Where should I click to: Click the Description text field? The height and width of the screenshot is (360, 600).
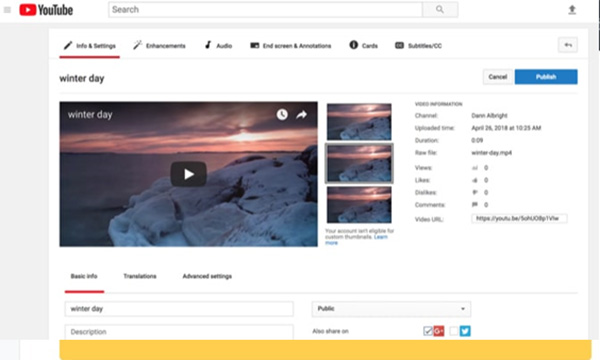click(179, 332)
